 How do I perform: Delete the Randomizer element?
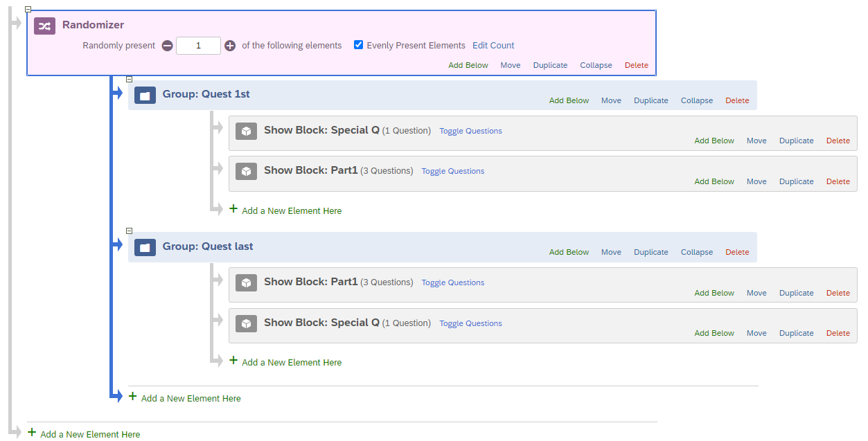(637, 65)
